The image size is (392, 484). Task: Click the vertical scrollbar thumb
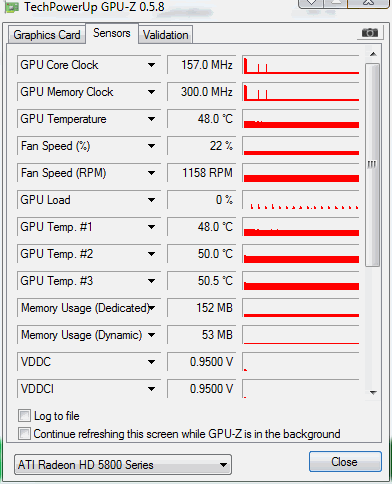372,165
